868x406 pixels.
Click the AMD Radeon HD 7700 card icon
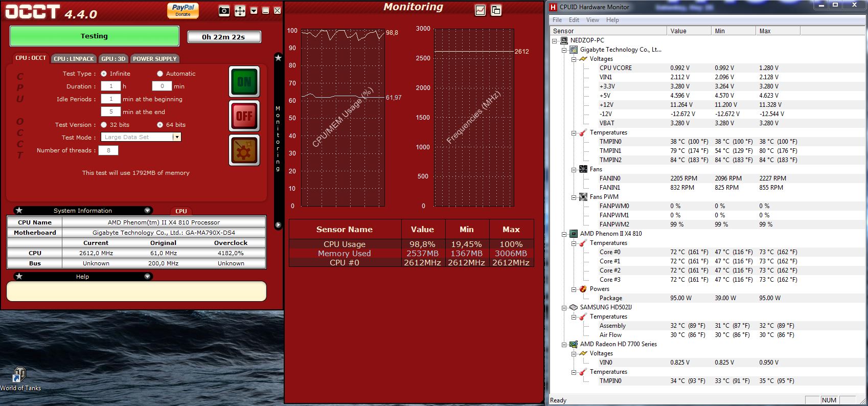[x=574, y=344]
